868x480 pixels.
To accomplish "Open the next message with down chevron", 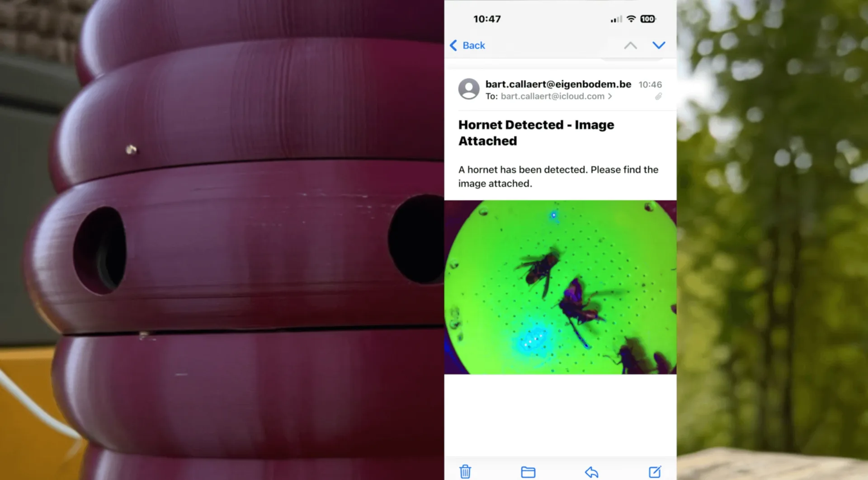I will (x=659, y=45).
